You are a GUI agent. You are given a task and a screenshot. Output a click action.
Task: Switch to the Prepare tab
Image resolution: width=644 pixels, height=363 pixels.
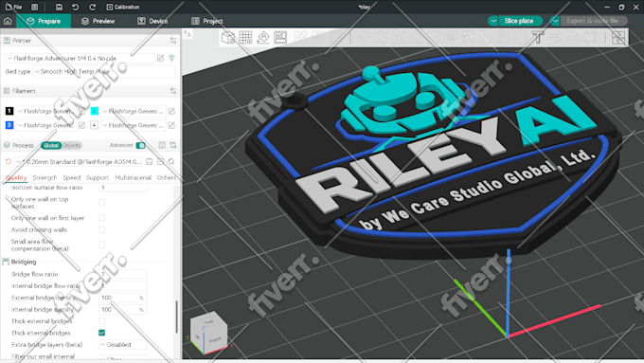(44, 21)
